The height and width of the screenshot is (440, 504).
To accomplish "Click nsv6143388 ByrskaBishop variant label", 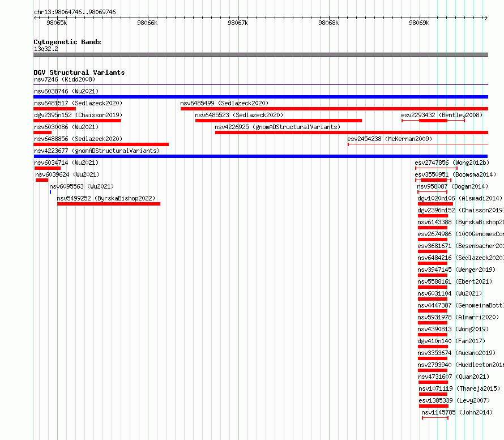I will click(460, 222).
